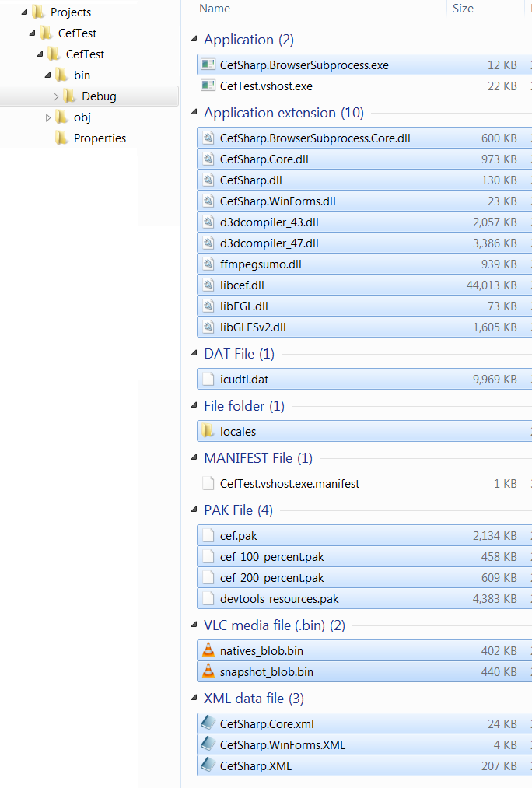Click the VLC cone icon for snapshot_blob.bin

[x=208, y=672]
